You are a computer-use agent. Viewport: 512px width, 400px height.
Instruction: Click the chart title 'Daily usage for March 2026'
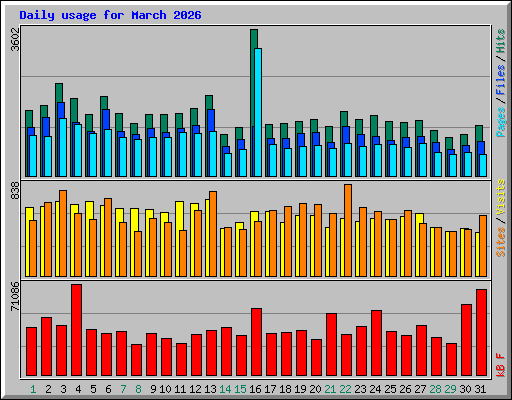tap(110, 15)
